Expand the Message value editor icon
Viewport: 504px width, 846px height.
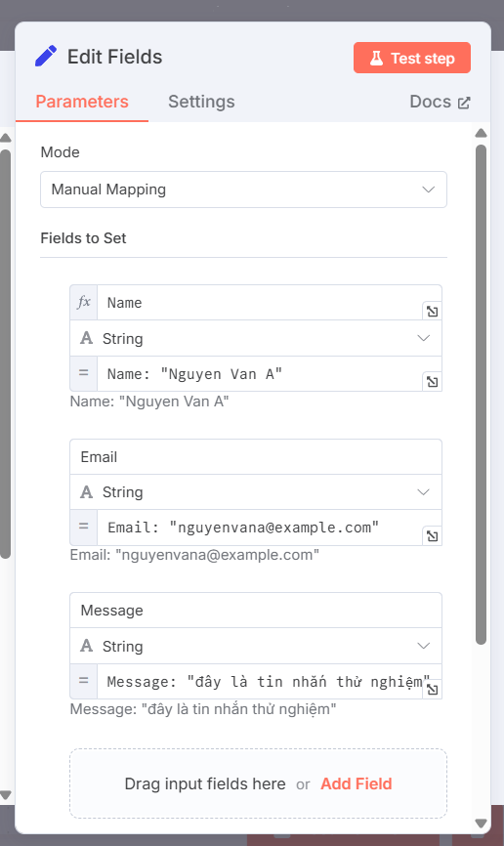(433, 690)
